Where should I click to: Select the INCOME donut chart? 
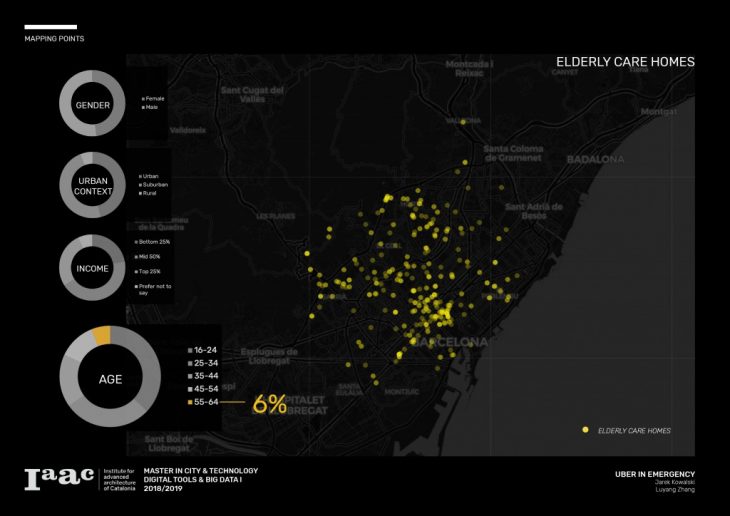click(x=92, y=269)
